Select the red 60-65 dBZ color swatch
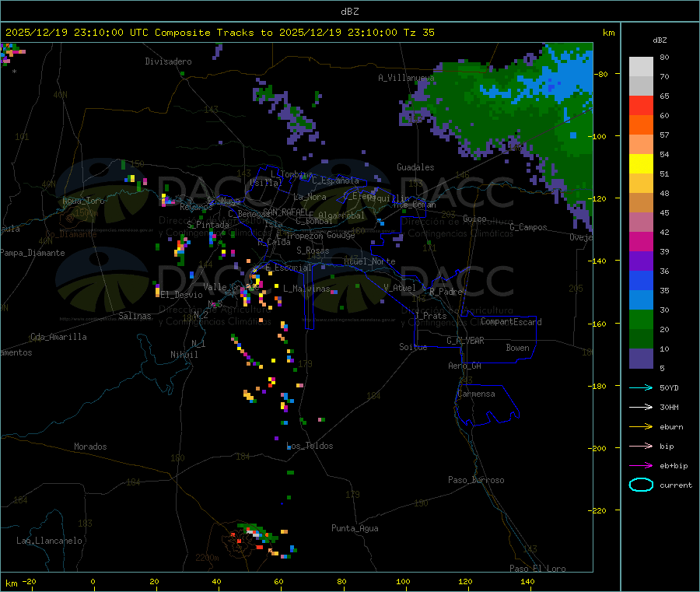This screenshot has height=592, width=700. (641, 105)
